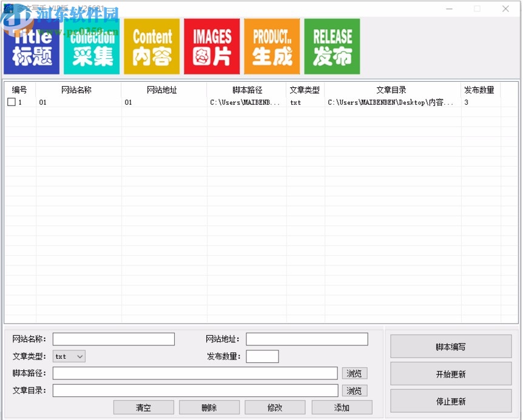This screenshot has height=420, width=523.
Task: Click the 文章目录 column header
Action: tap(391, 90)
